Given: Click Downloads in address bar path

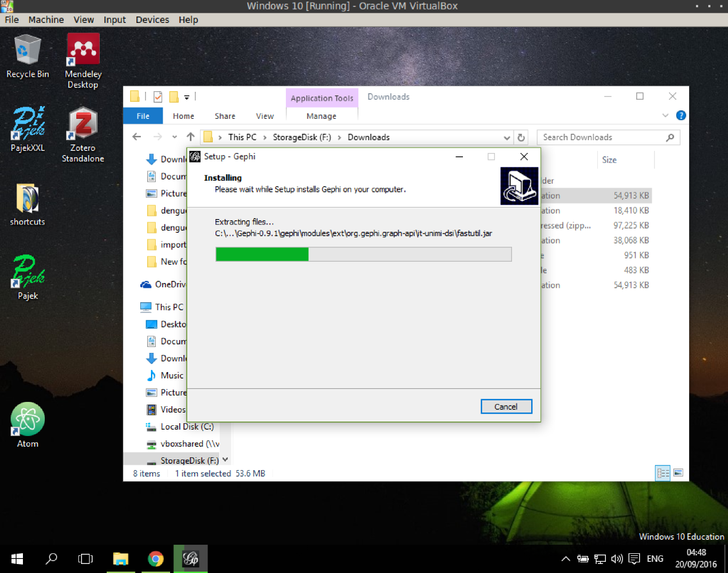Looking at the screenshot, I should click(x=369, y=138).
